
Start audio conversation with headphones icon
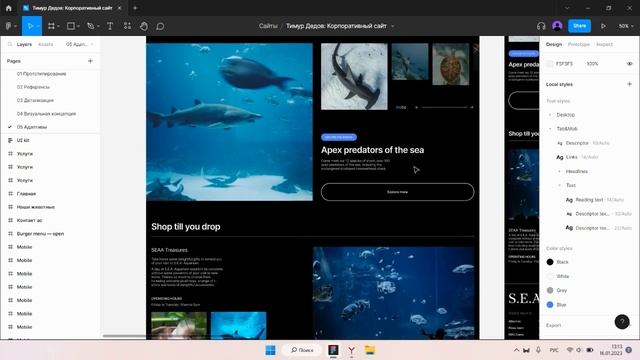coord(541,26)
